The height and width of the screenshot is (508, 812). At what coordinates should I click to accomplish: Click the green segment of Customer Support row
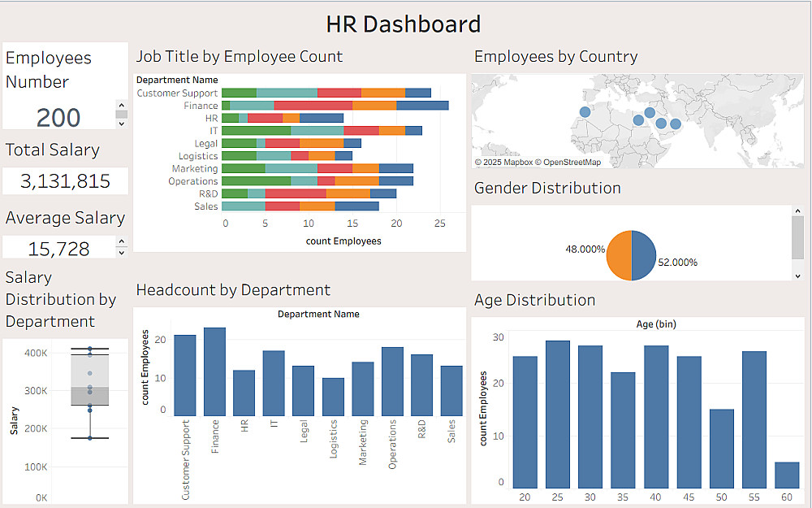pos(240,93)
